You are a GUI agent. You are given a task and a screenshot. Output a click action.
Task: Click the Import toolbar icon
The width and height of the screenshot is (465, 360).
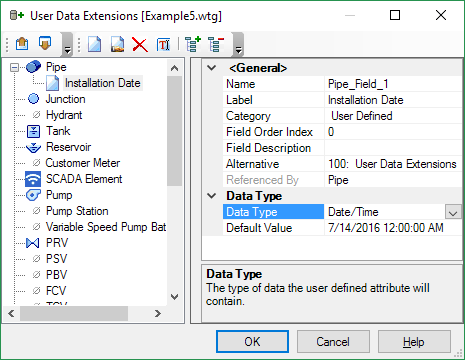click(x=22, y=44)
